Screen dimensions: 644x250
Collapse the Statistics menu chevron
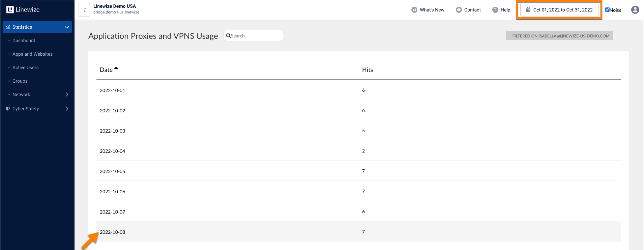pos(67,27)
